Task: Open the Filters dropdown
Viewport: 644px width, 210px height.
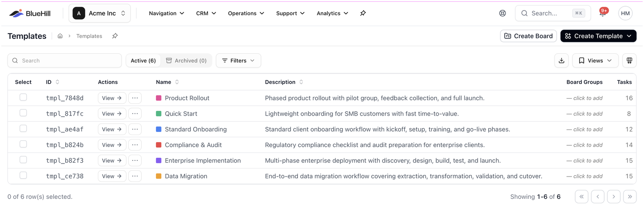Action: tap(238, 61)
